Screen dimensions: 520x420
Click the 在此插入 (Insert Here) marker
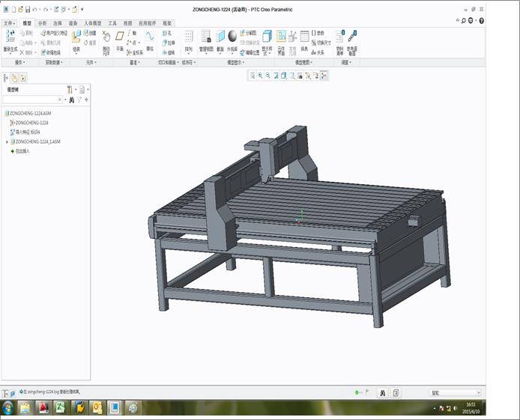(x=21, y=150)
